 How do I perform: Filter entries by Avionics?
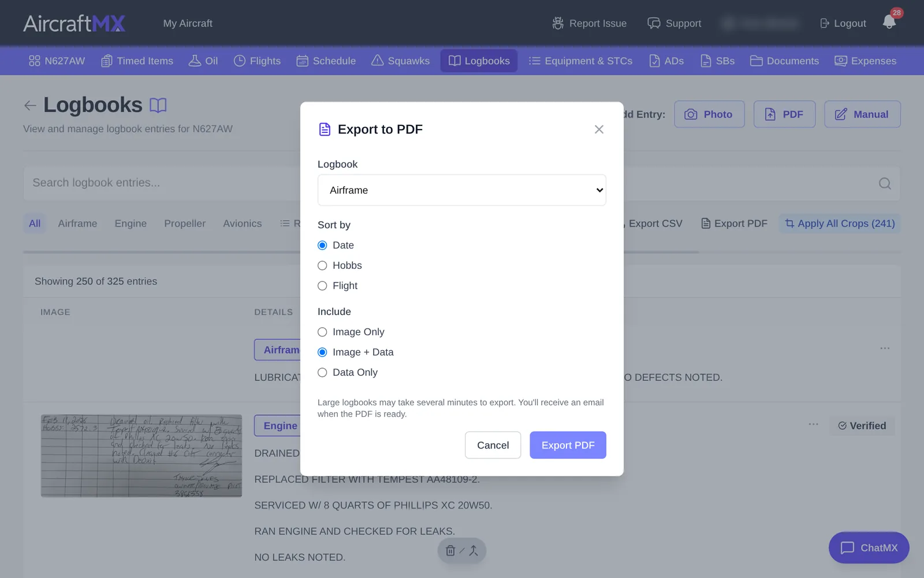[x=243, y=224]
